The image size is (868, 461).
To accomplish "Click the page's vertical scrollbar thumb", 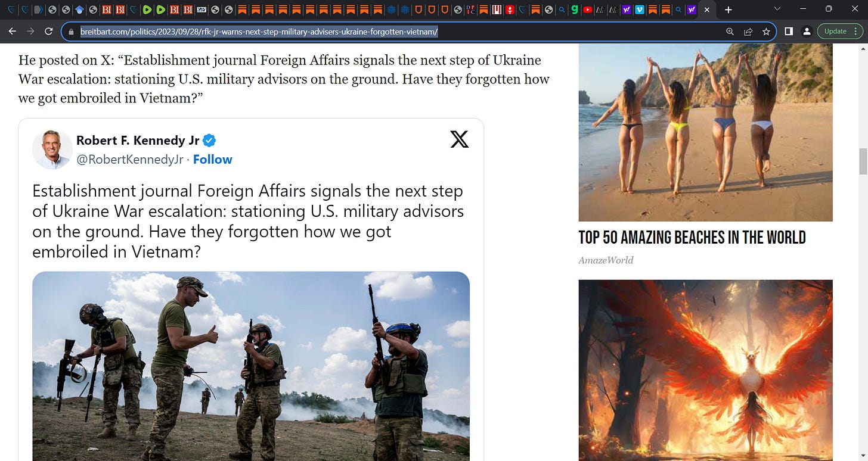I will point(863,161).
